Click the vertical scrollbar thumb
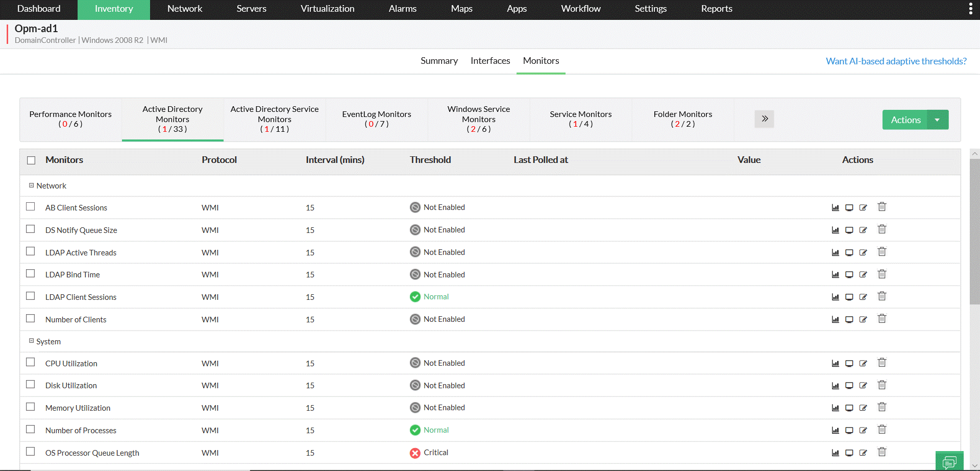 click(974, 230)
